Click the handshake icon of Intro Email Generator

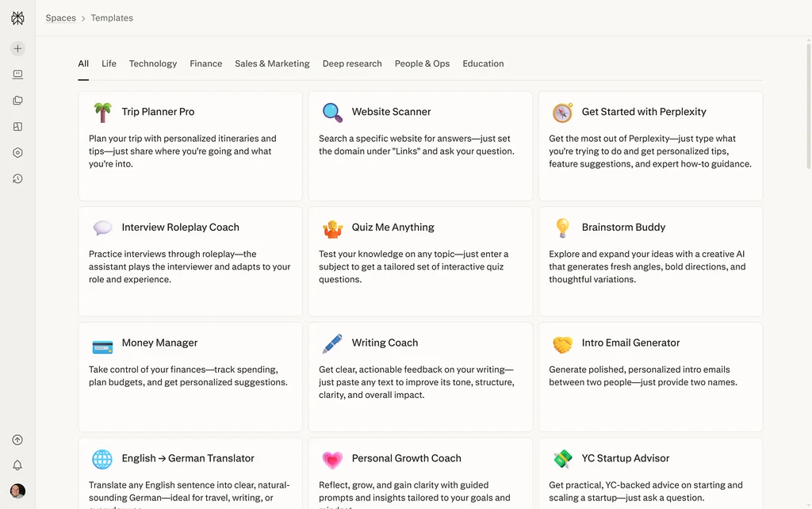point(562,344)
